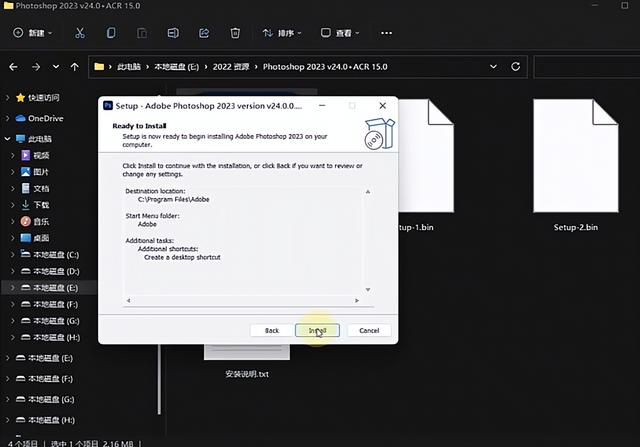Image resolution: width=640 pixels, height=447 pixels.
Task: Click the up arrow of the summary scrollbar
Action: pyautogui.click(x=368, y=191)
